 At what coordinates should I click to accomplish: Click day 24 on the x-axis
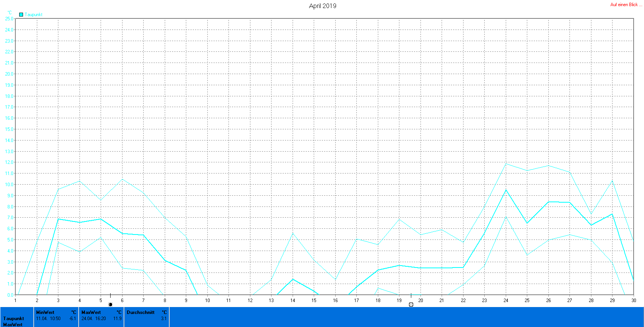pos(506,301)
